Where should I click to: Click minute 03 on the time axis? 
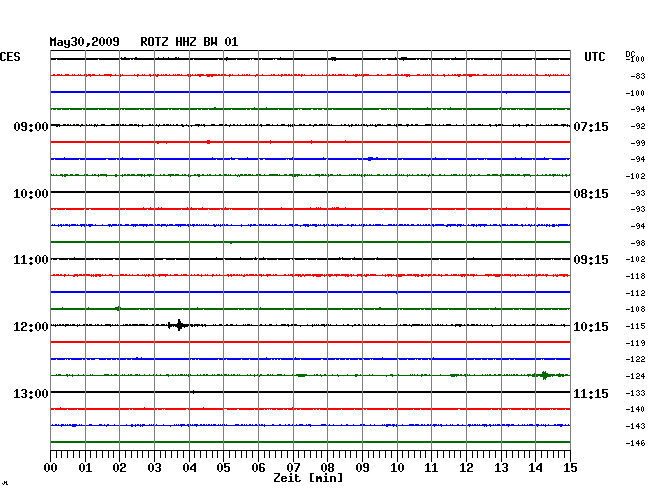(154, 468)
